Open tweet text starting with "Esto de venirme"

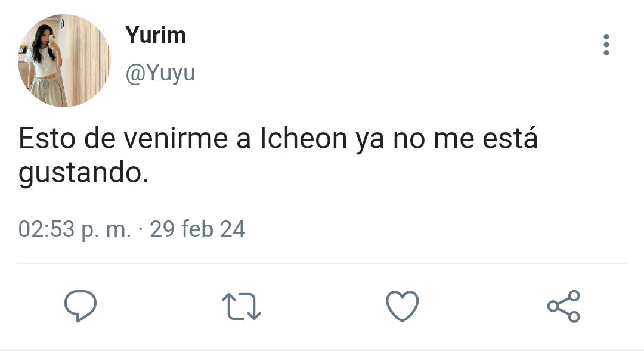pos(278,155)
